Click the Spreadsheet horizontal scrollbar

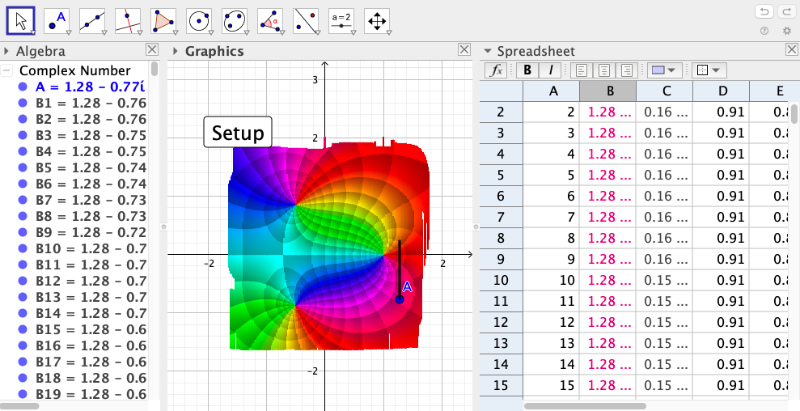coord(585,406)
